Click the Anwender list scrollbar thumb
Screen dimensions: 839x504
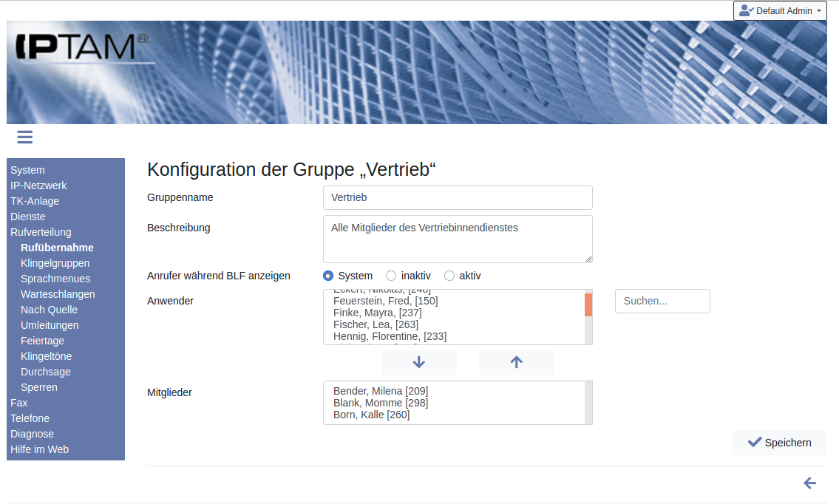[588, 304]
